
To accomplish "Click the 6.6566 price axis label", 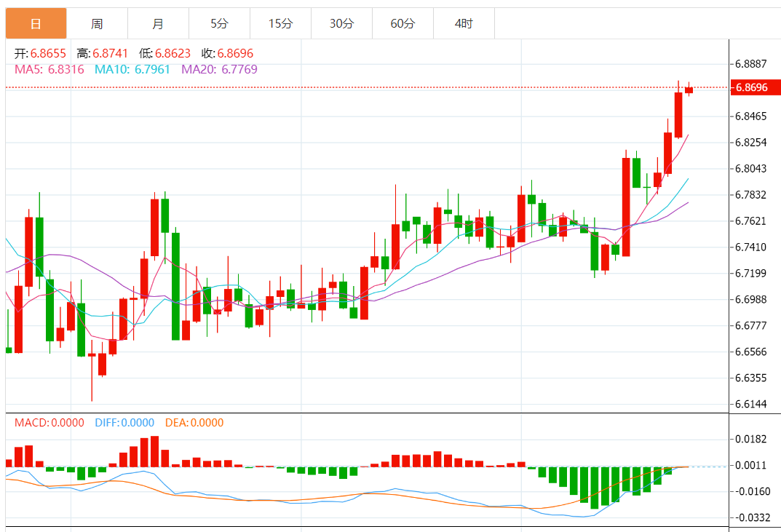I will tap(751, 352).
